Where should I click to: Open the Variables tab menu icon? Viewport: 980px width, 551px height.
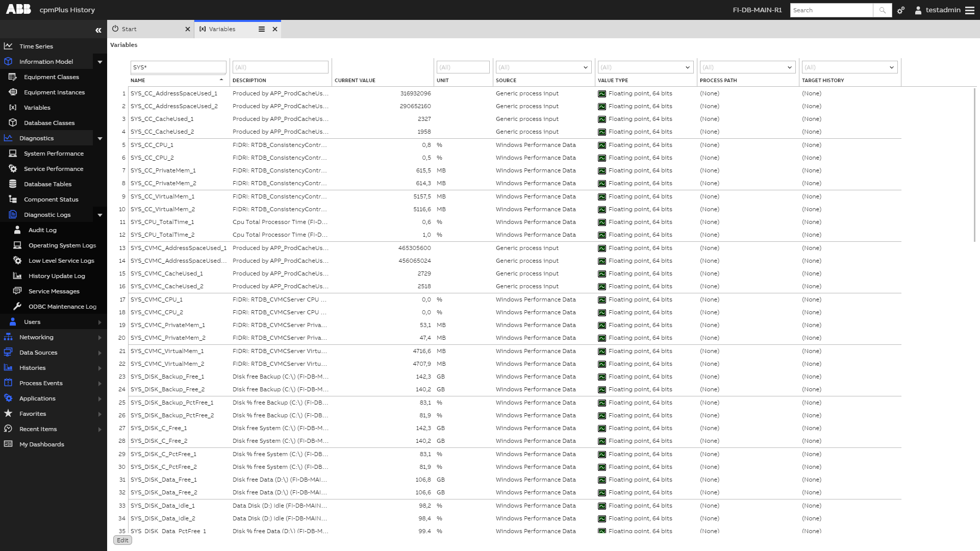point(262,29)
